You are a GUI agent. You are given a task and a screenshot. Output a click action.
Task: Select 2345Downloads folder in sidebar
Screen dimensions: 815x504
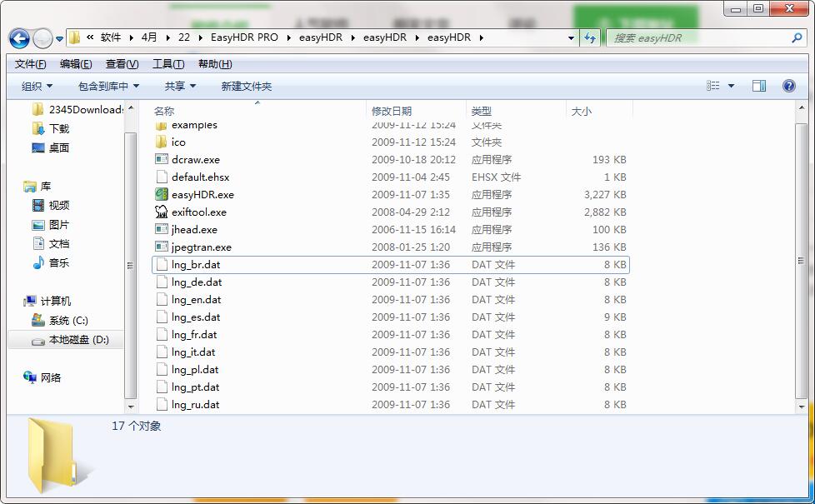[x=78, y=110]
